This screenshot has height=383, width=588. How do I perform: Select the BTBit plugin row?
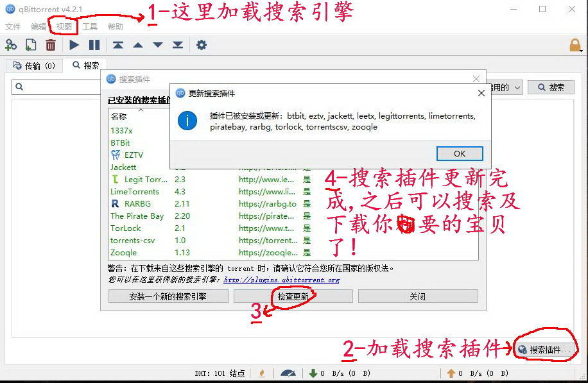click(x=120, y=142)
